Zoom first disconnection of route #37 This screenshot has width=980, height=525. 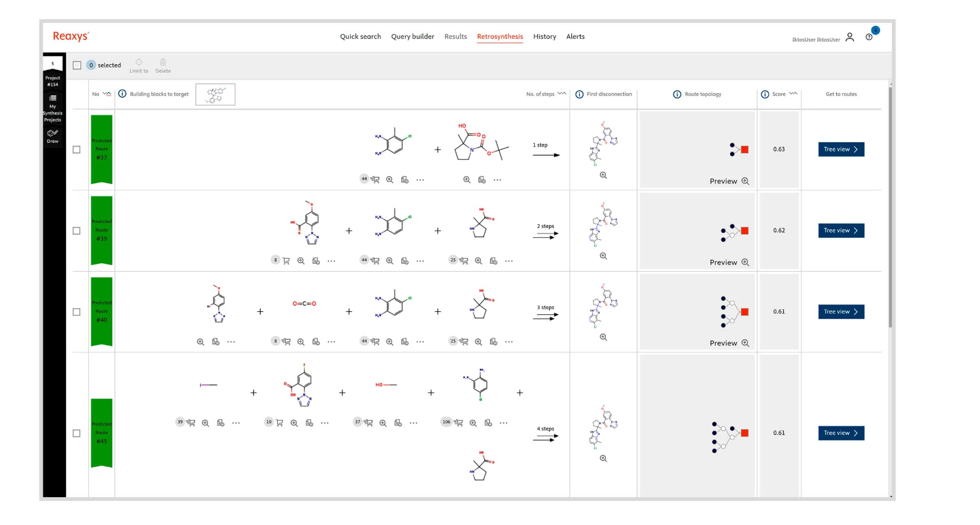click(603, 175)
